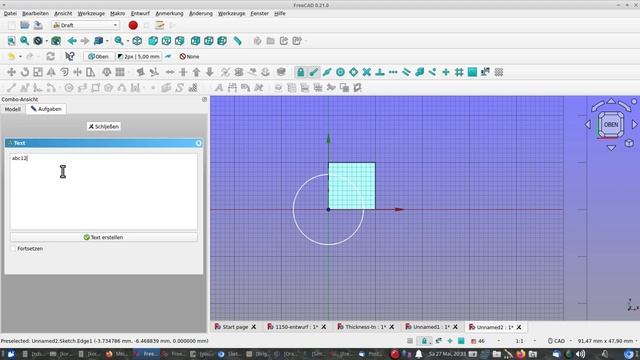Select the Draft text A tool icon
Viewport: 640px width, 360px height.
pos(219,88)
